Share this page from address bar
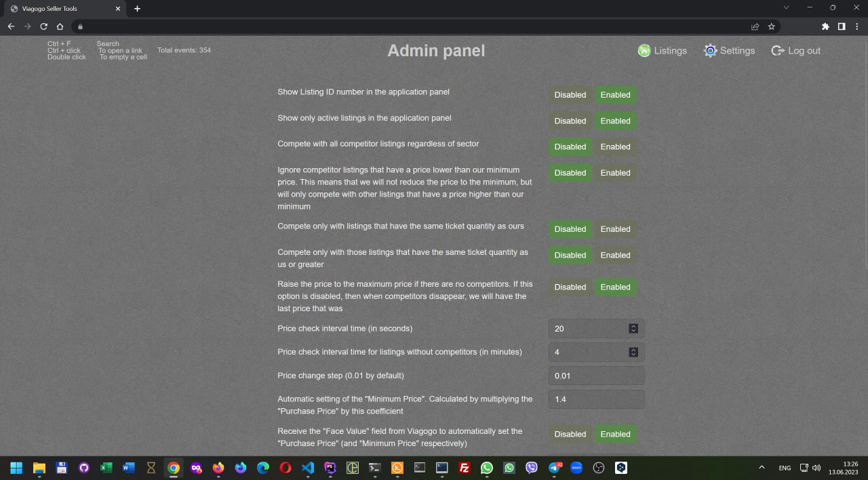 (x=755, y=26)
